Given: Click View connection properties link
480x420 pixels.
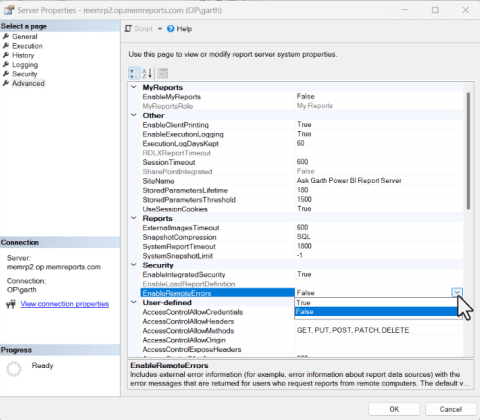Looking at the screenshot, I should coord(65,304).
